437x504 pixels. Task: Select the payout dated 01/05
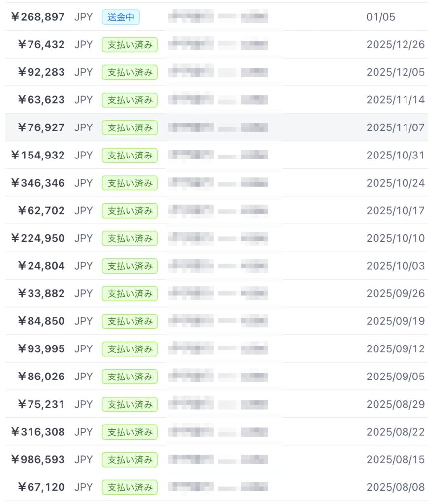[380, 17]
